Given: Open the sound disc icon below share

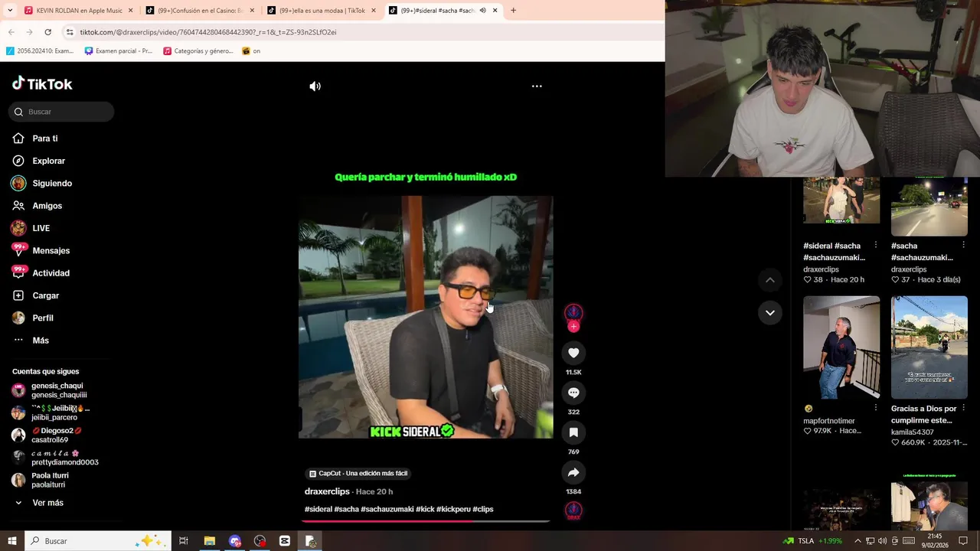Looking at the screenshot, I should pyautogui.click(x=573, y=510).
